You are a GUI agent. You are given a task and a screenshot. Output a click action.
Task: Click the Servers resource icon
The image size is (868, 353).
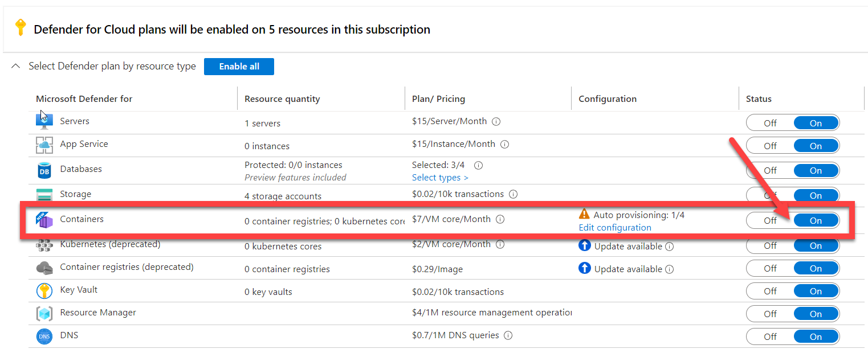(x=44, y=121)
